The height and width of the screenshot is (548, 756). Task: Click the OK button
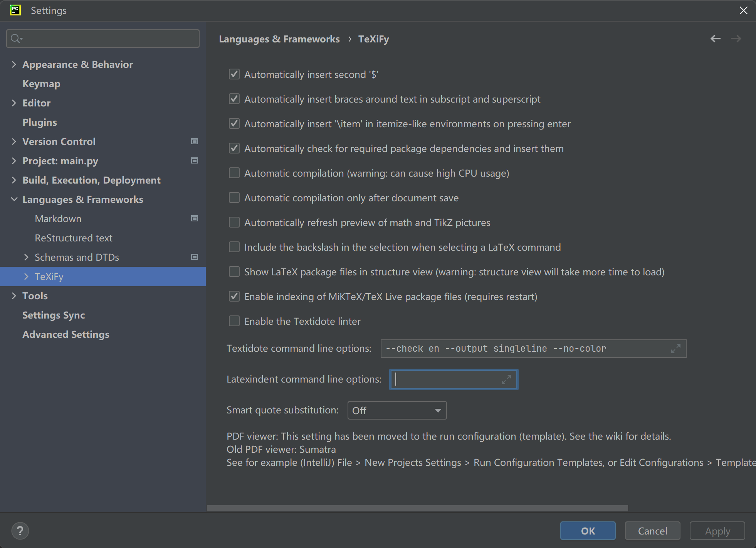[x=588, y=531]
